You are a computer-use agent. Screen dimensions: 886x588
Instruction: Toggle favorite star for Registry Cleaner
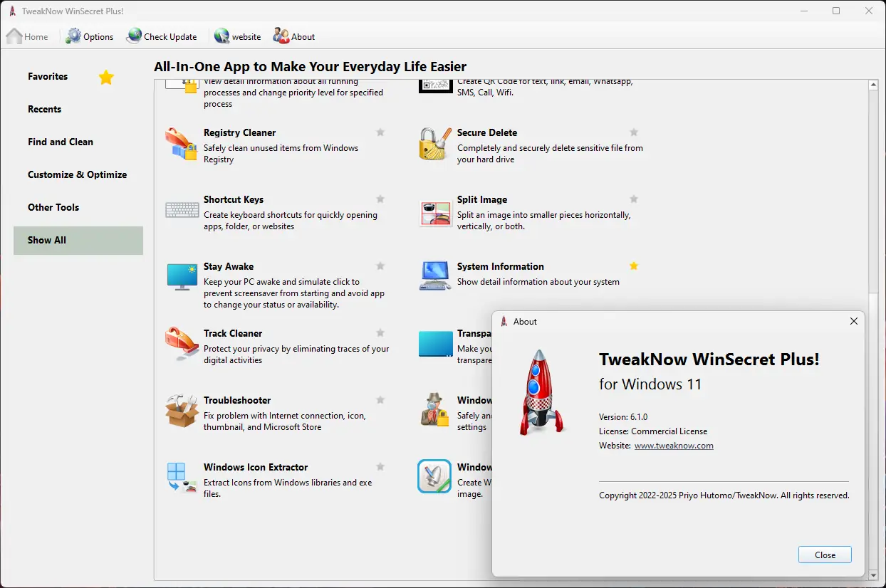tap(380, 132)
